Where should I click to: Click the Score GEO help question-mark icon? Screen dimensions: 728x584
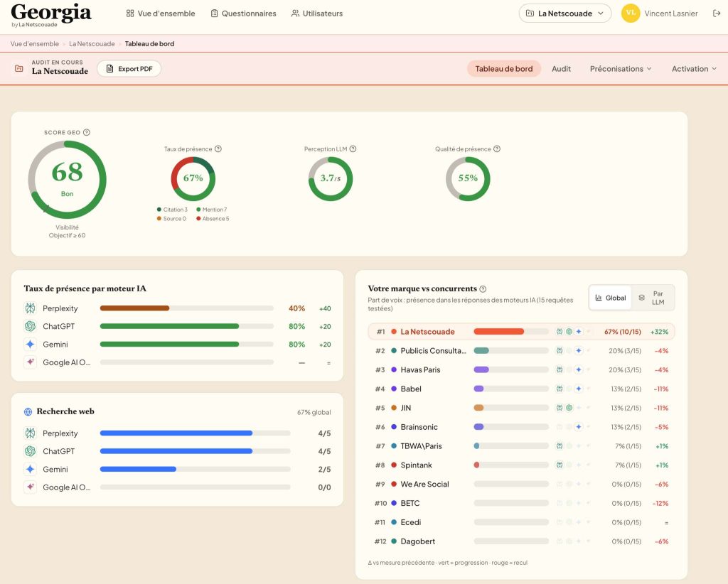click(x=86, y=132)
